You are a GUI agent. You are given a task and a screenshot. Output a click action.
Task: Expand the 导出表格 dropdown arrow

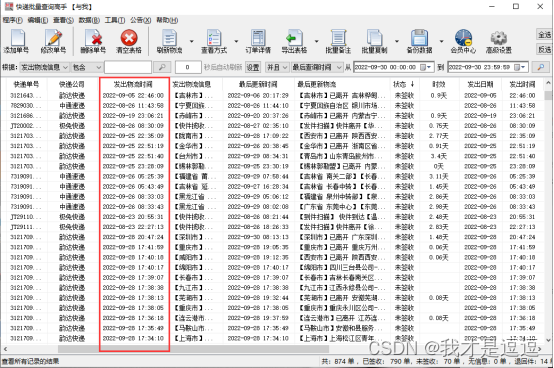tap(317, 41)
